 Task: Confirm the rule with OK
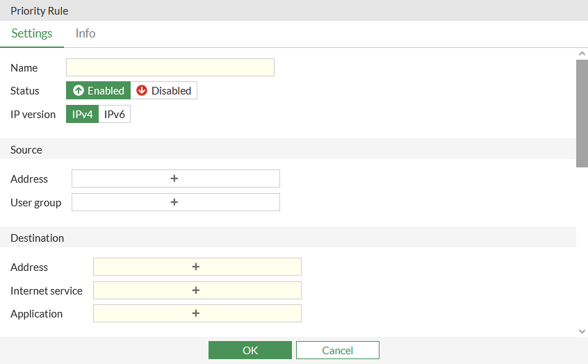[250, 350]
